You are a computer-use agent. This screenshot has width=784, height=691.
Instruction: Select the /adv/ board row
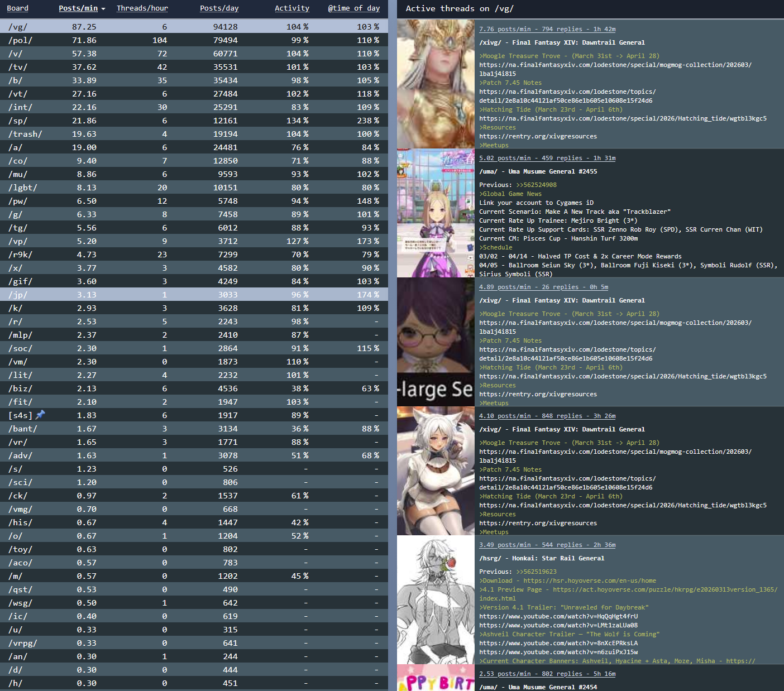tap(194, 455)
